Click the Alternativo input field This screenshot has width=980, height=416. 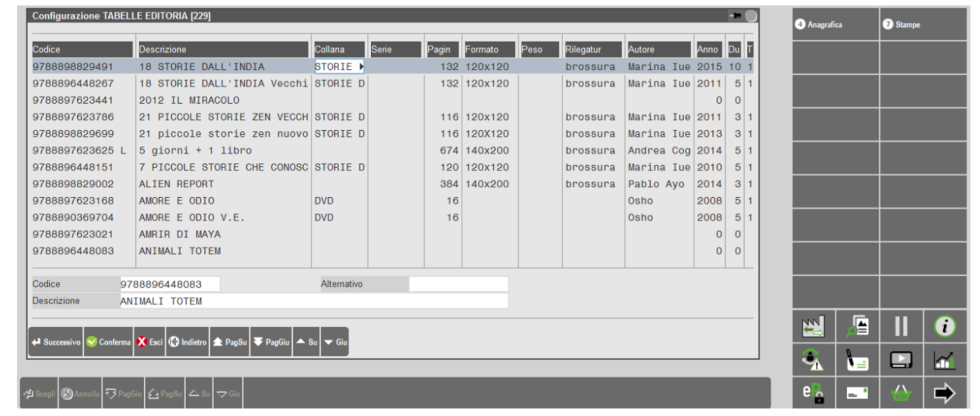click(458, 284)
